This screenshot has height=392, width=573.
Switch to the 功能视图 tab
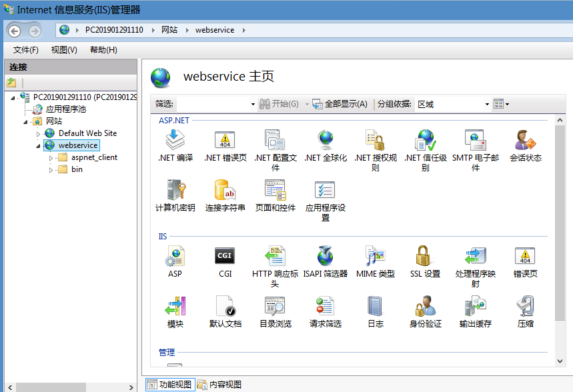[170, 384]
